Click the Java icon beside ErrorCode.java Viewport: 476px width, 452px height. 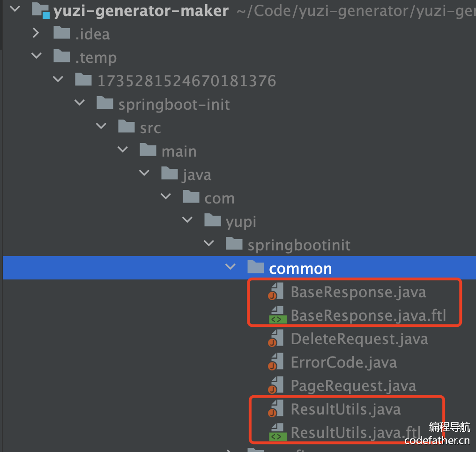point(276,362)
